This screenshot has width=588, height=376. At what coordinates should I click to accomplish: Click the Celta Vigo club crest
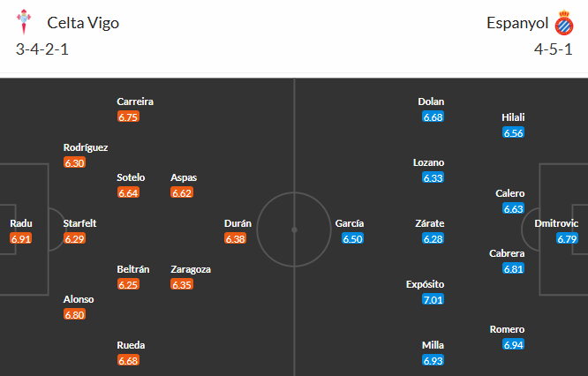coord(26,23)
